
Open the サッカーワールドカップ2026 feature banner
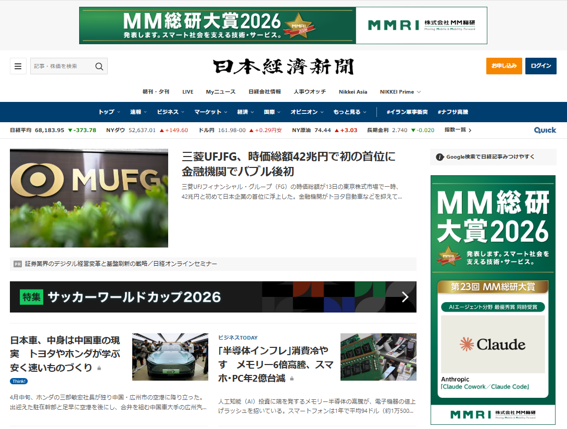coord(213,297)
